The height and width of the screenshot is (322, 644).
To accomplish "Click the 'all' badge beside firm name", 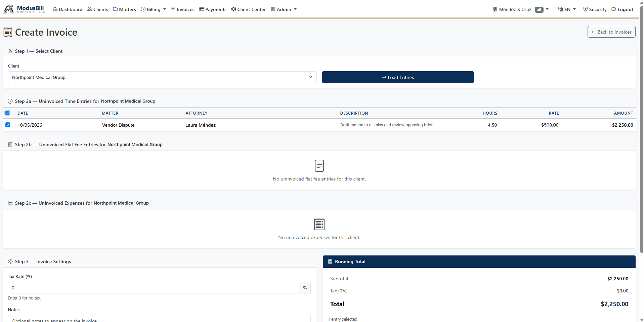I will pos(539,10).
